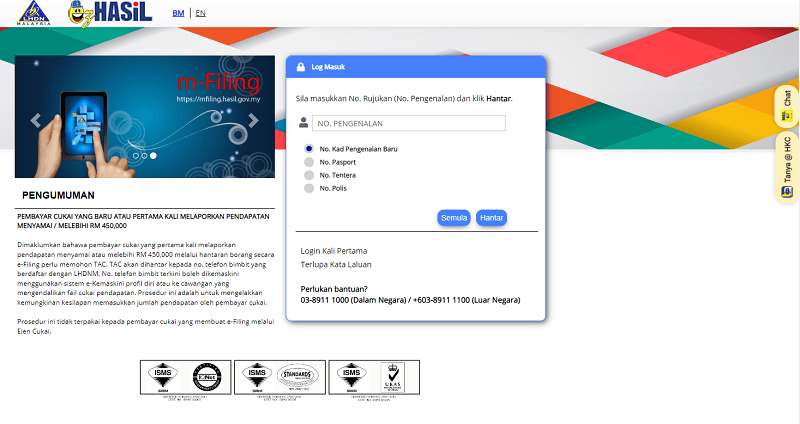Click the 'Perlukan bantuan?' text

click(x=334, y=289)
